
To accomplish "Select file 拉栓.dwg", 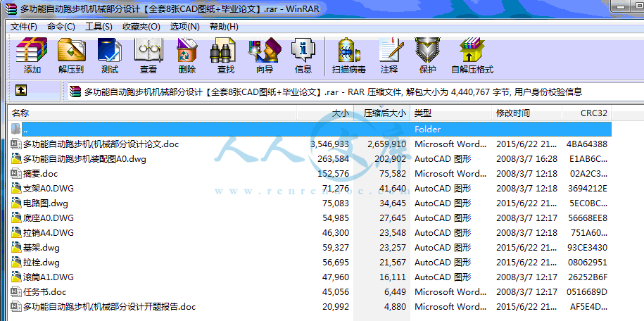I will [42, 263].
